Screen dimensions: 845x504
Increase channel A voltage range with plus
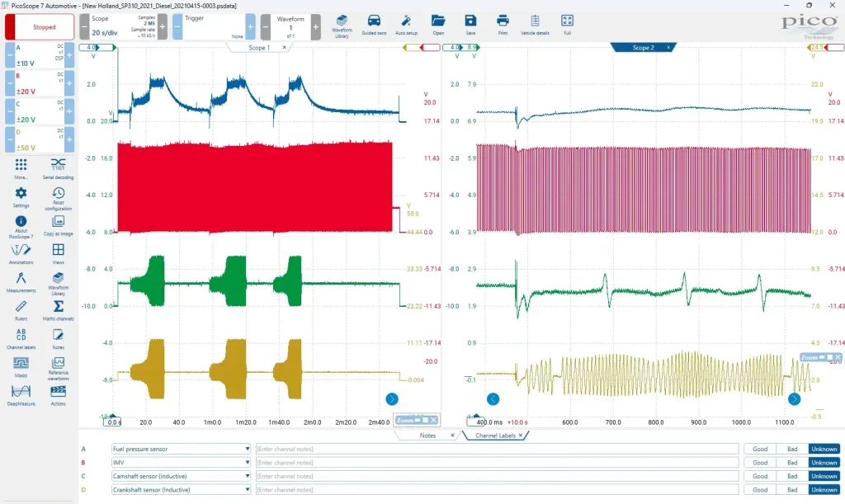[69, 55]
